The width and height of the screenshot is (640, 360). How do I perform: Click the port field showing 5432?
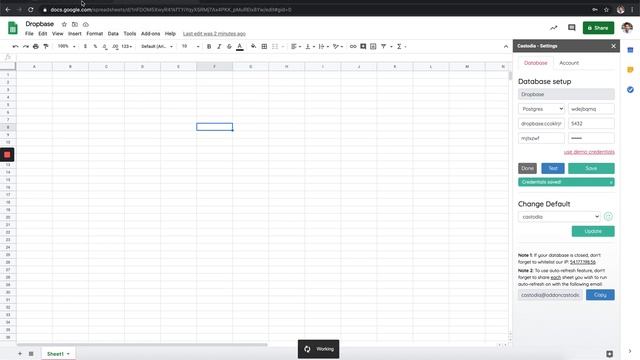[x=591, y=124]
